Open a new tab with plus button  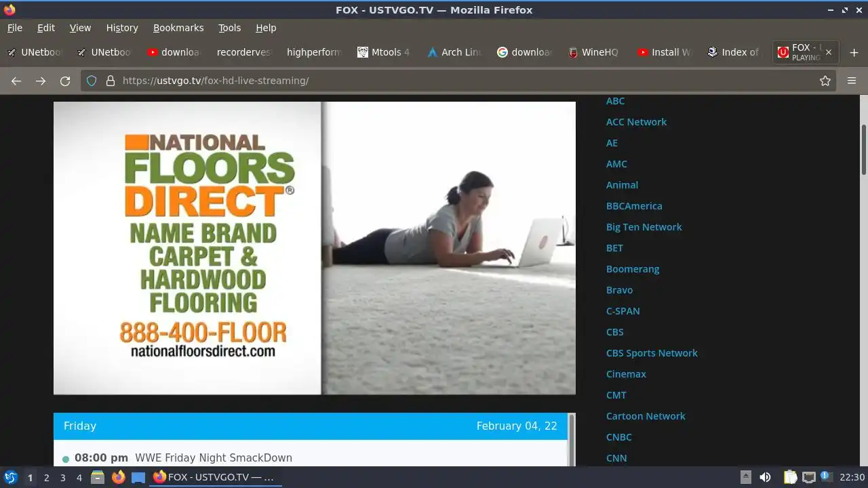[x=854, y=52]
